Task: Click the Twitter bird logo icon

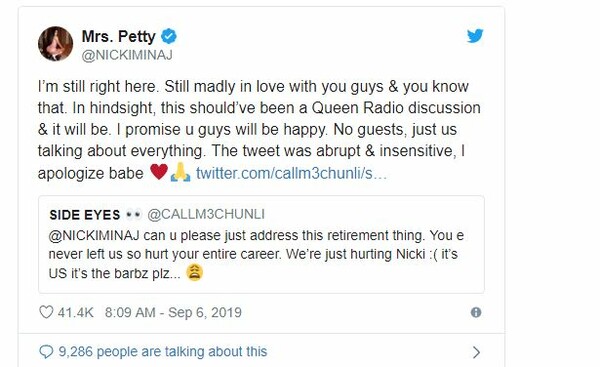Action: click(475, 36)
